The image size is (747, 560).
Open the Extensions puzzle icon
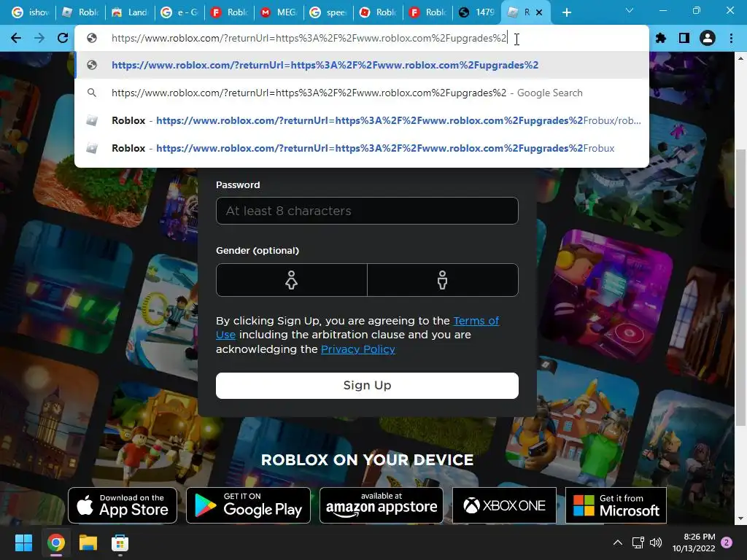pyautogui.click(x=660, y=38)
